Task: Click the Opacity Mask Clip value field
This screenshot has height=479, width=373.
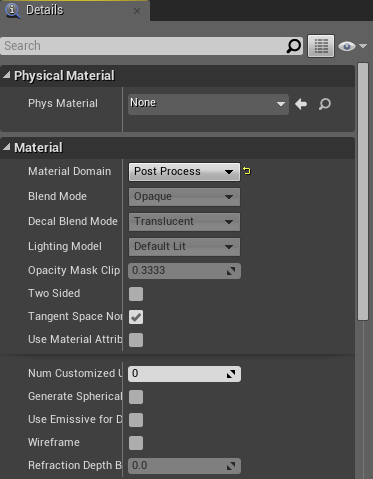Action: click(184, 271)
